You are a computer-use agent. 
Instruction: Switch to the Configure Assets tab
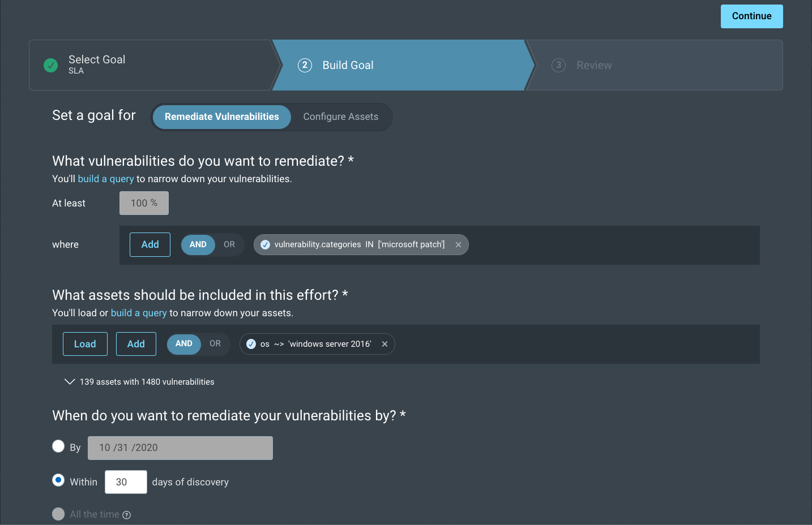(x=340, y=117)
